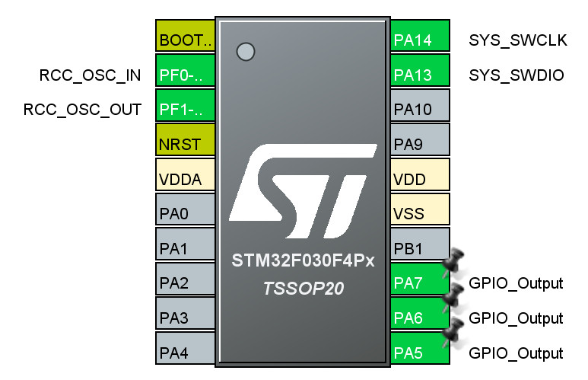
Task: Click the SYS_SWCLK label
Action: click(518, 40)
